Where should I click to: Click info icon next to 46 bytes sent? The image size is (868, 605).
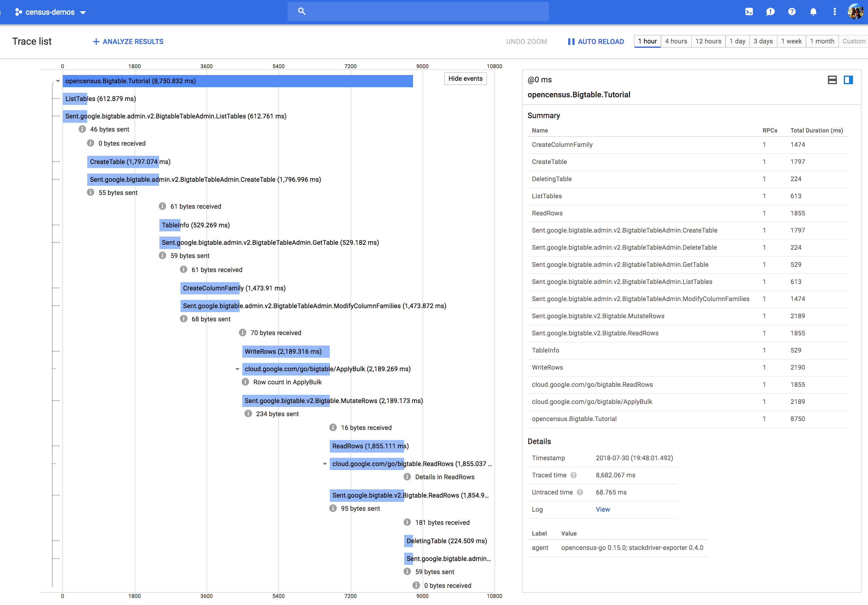pos(82,129)
